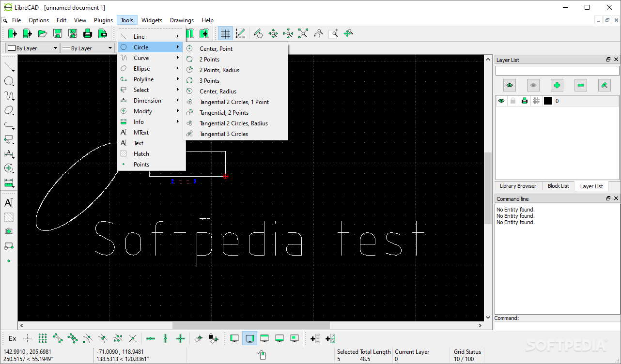Toggle print setting for layer 0
621x364 pixels.
coord(525,101)
